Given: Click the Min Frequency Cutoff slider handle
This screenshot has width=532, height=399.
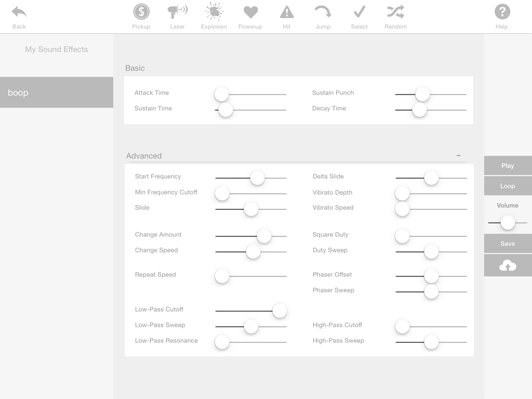Looking at the screenshot, I should tap(222, 193).
